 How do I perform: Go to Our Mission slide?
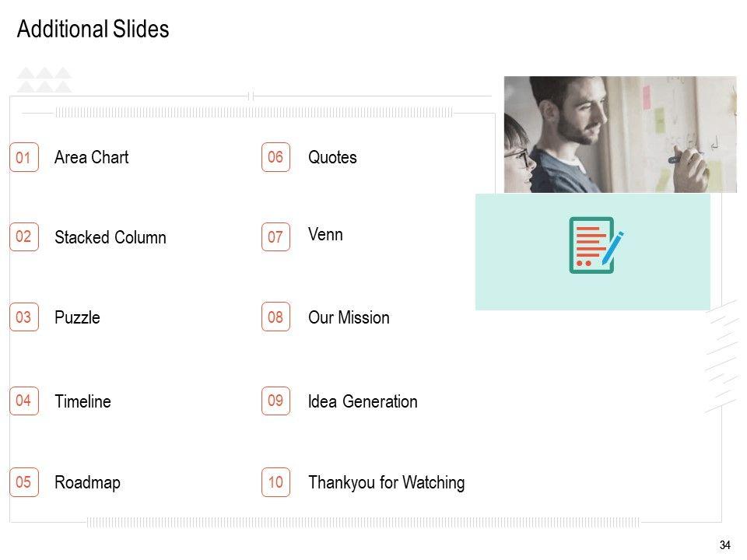coord(349,318)
